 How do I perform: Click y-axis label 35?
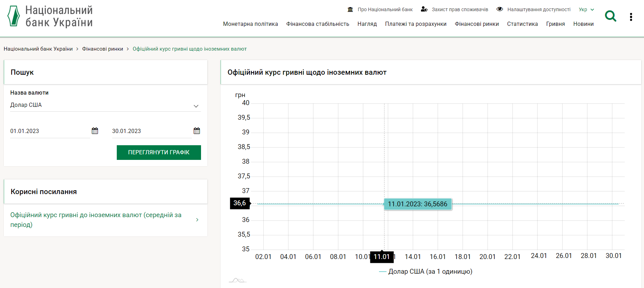tap(246, 249)
